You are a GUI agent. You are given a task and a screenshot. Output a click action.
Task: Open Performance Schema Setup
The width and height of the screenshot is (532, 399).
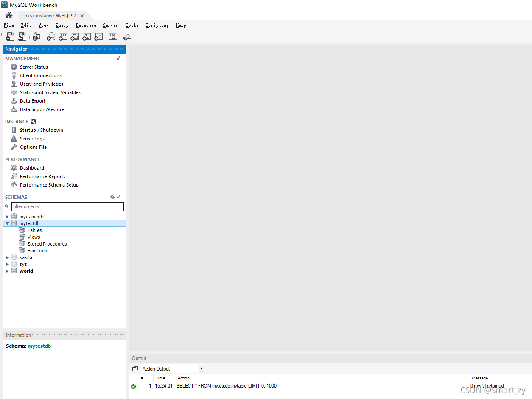49,185
